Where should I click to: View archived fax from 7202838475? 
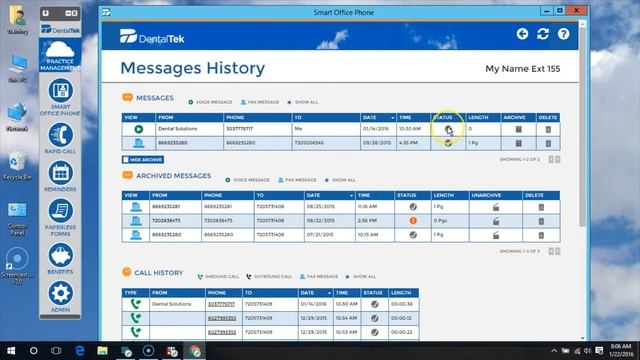click(136, 221)
